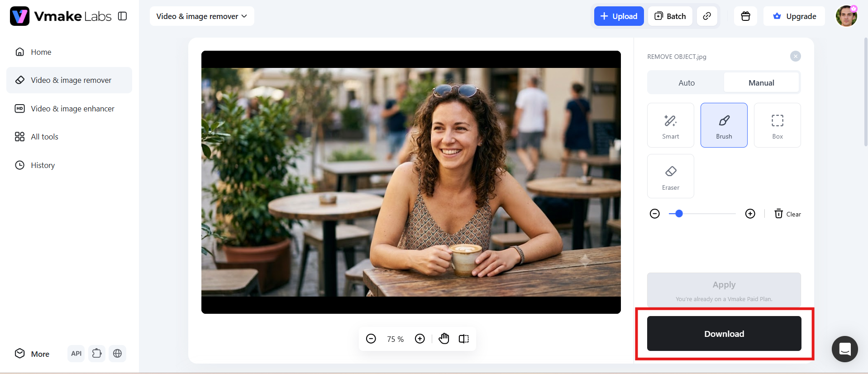
Task: Open All tools in sidebar
Action: (69, 137)
